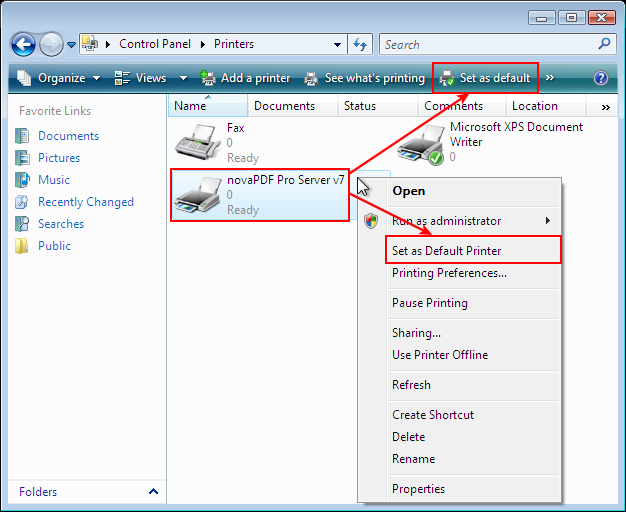
Task: Show more columns chevron at header end
Action: tap(606, 107)
